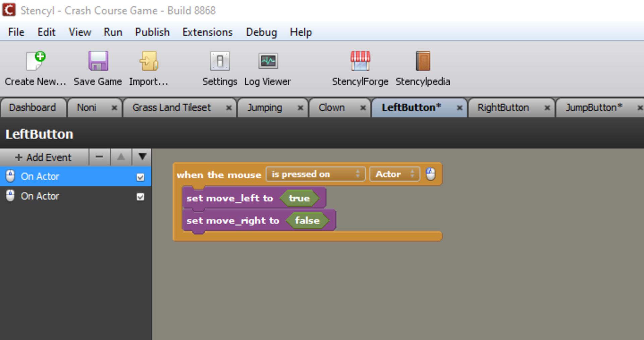Click the minus button to remove event

point(99,157)
